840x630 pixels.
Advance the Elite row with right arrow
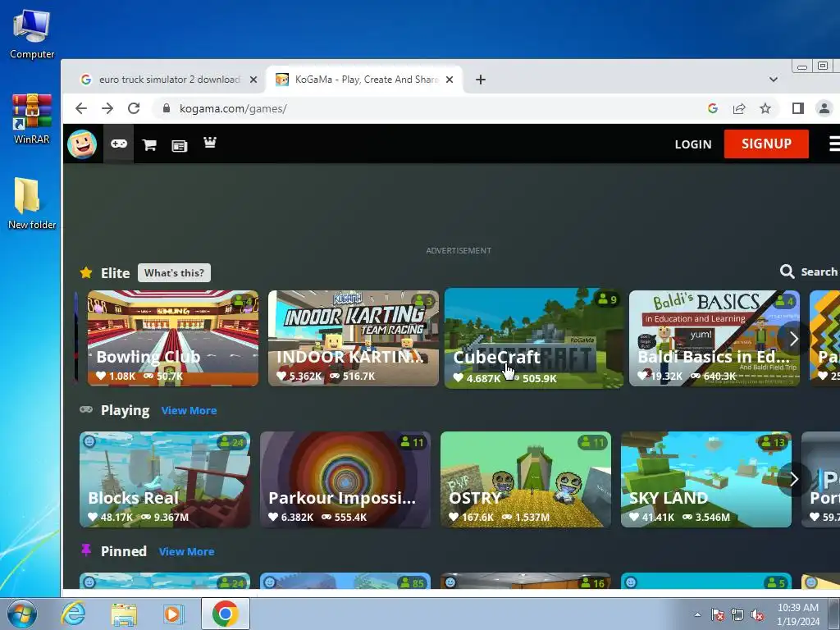point(794,338)
